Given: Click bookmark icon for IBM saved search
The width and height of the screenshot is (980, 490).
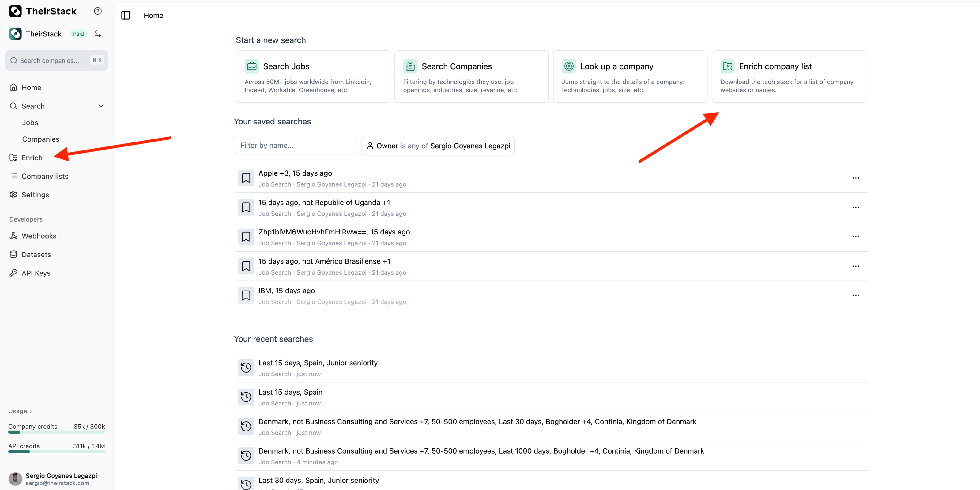Looking at the screenshot, I should click(246, 295).
